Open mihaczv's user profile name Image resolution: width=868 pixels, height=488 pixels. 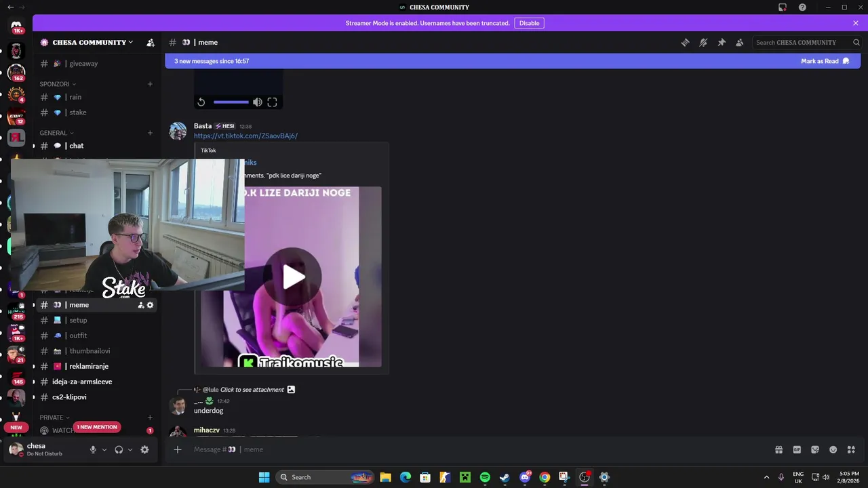pos(206,430)
